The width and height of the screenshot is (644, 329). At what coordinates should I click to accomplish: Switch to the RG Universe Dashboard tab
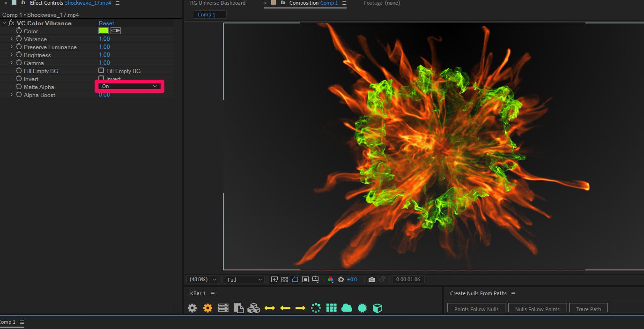pyautogui.click(x=217, y=3)
